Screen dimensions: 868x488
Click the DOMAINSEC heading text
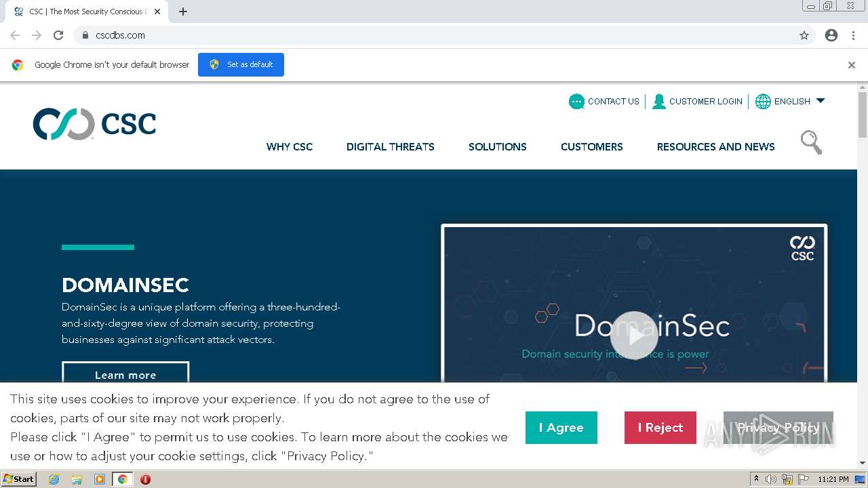pyautogui.click(x=125, y=285)
